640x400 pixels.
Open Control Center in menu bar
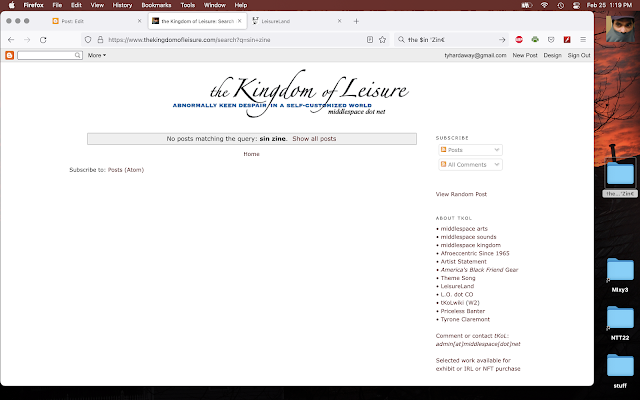click(576, 5)
